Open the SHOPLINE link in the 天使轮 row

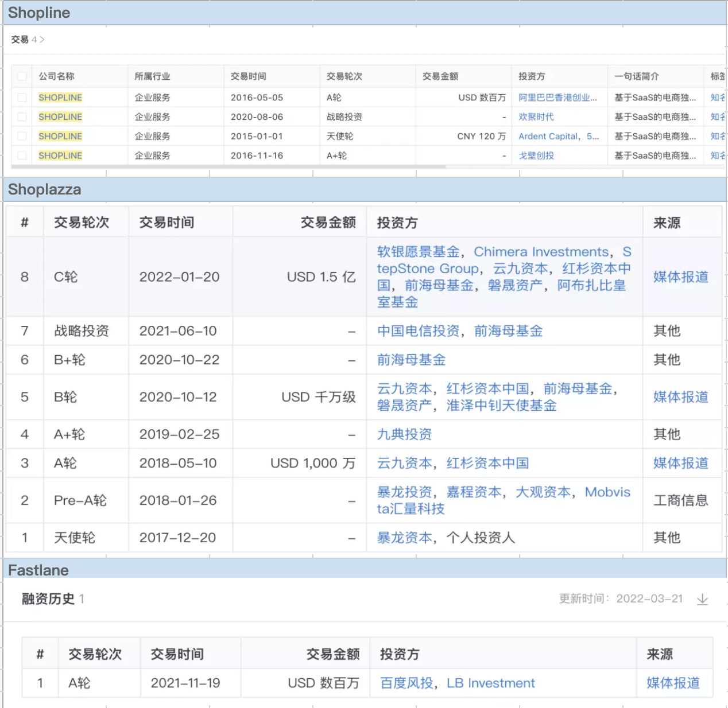[x=60, y=137]
